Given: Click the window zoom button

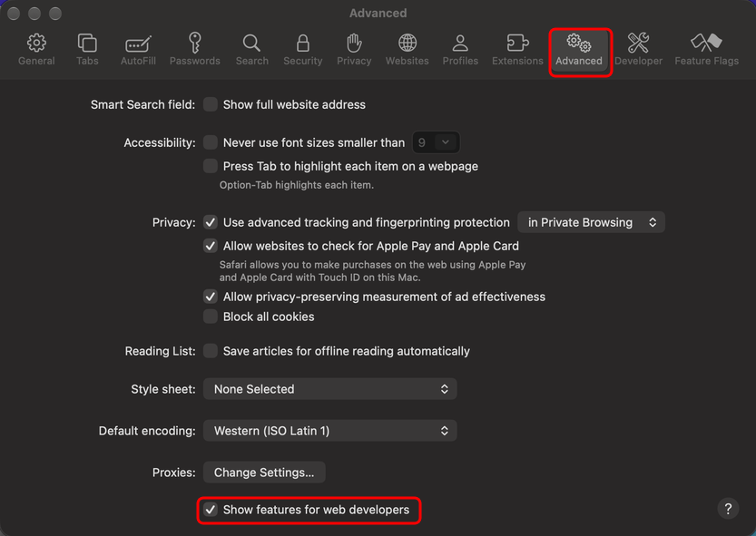Looking at the screenshot, I should pos(55,14).
